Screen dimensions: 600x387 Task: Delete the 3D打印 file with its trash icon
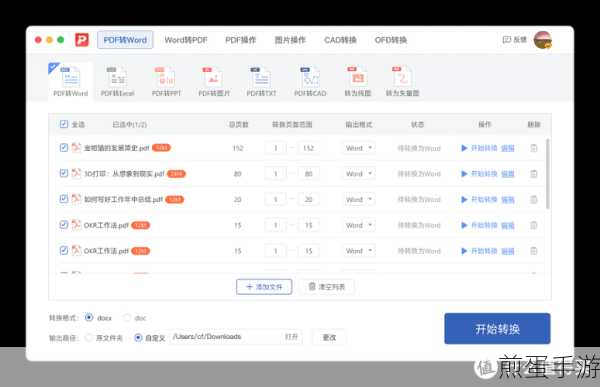coord(533,174)
